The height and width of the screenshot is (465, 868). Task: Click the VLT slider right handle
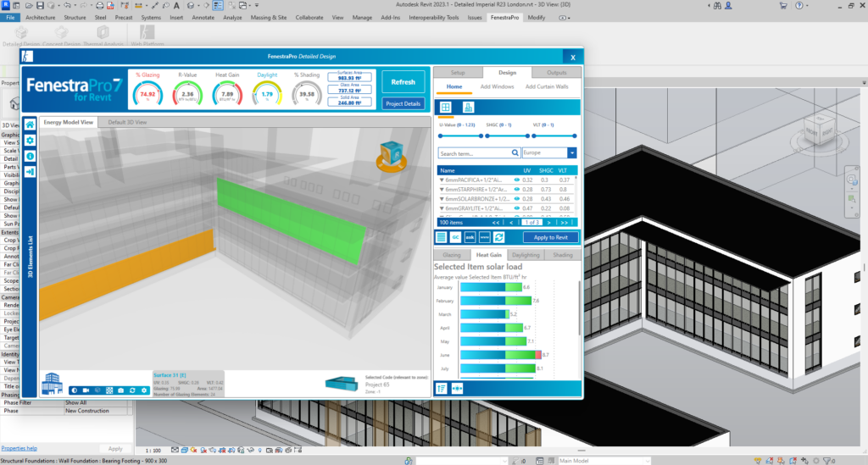click(575, 136)
